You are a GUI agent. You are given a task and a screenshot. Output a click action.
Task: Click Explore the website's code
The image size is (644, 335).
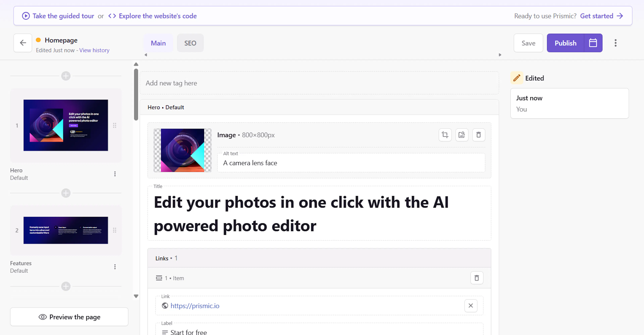158,16
